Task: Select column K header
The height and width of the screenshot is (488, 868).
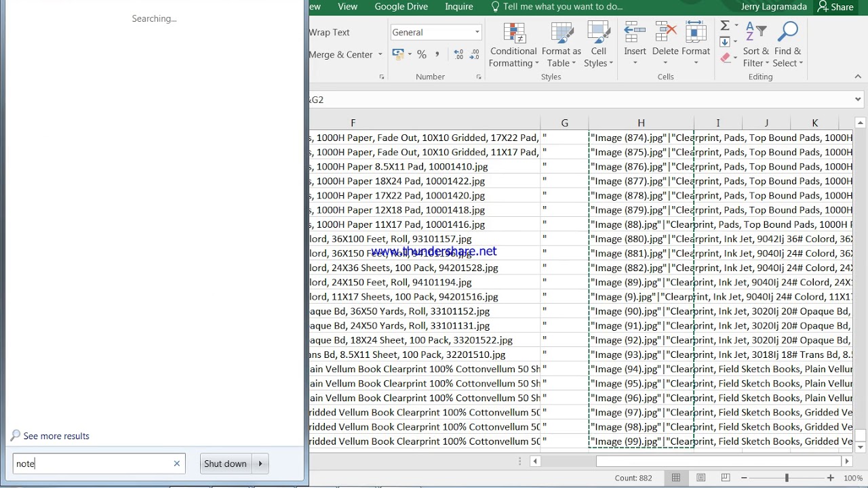Action: tap(814, 123)
